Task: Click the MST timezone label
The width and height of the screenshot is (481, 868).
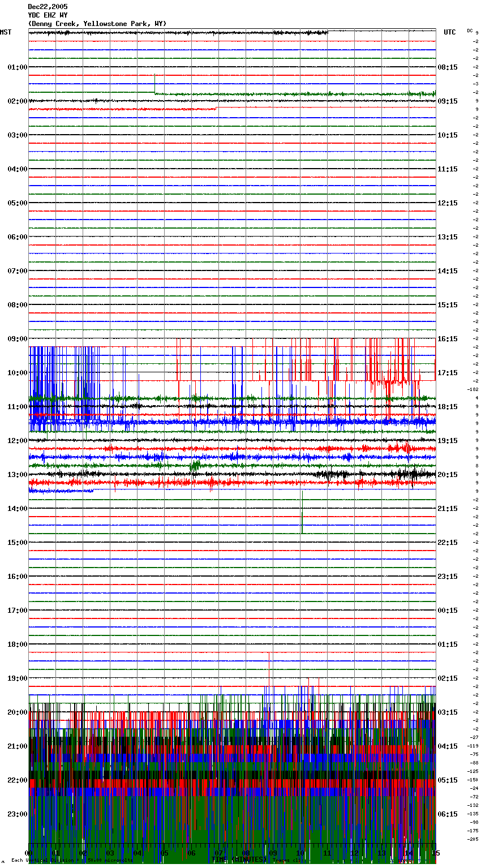Action: [6, 32]
